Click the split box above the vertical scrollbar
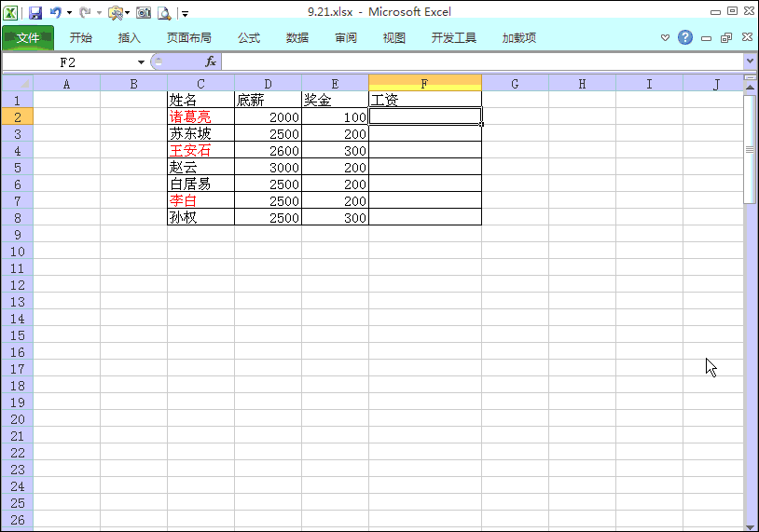Screen dimensions: 759x532 (x=750, y=77)
